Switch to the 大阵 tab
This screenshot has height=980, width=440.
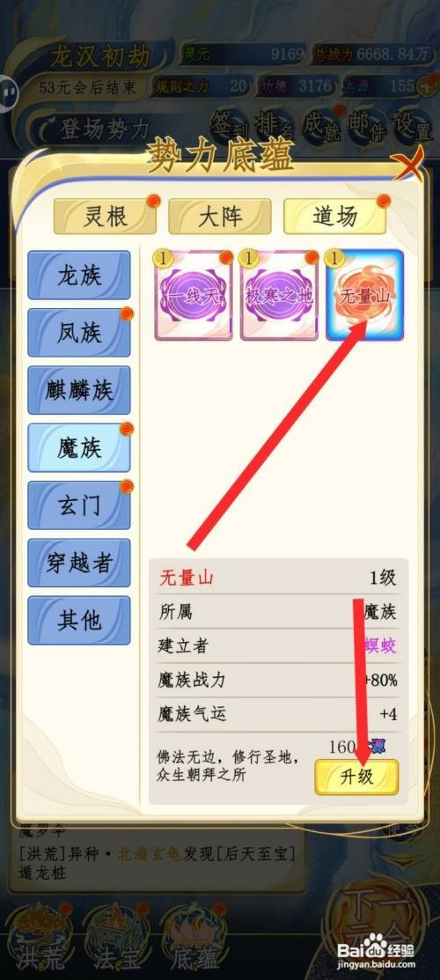[x=220, y=217]
